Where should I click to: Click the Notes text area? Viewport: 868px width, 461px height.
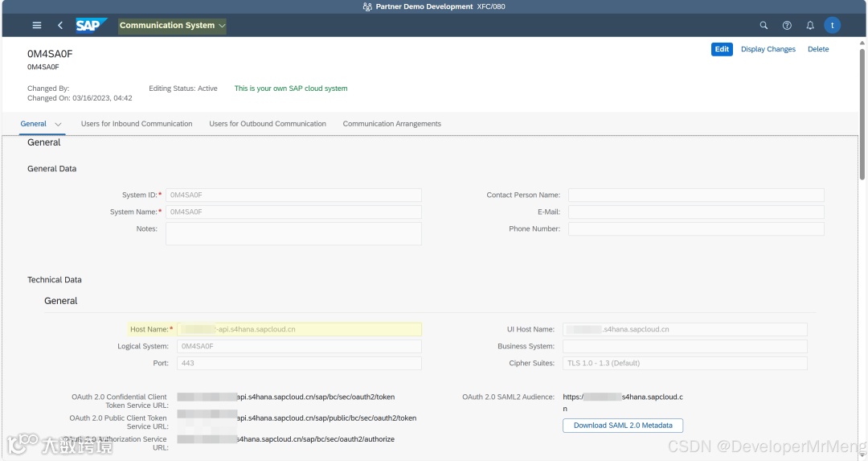(x=293, y=234)
